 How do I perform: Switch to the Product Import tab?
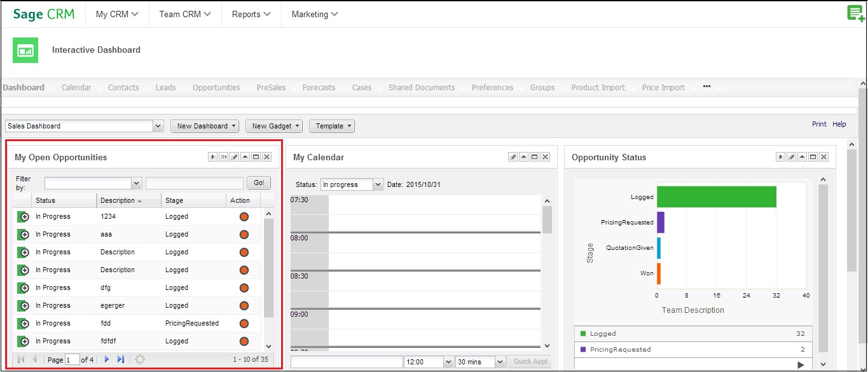(598, 88)
